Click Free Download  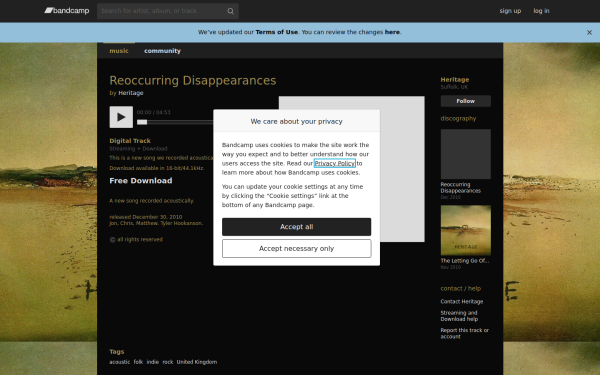(141, 181)
